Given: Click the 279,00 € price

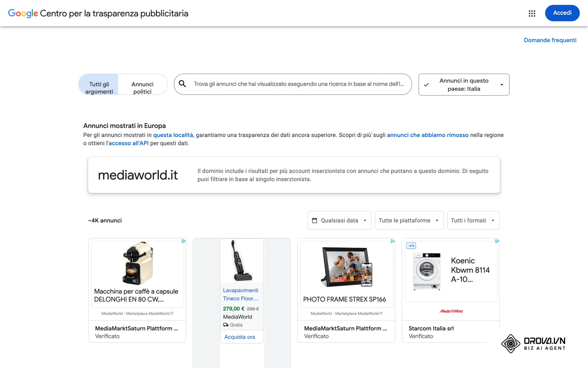Looking at the screenshot, I should tap(234, 309).
